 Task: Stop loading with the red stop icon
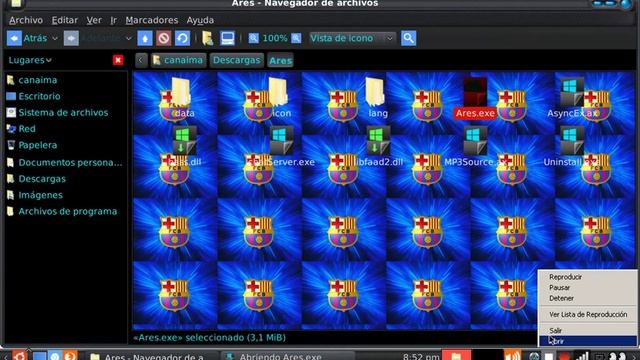(164, 38)
